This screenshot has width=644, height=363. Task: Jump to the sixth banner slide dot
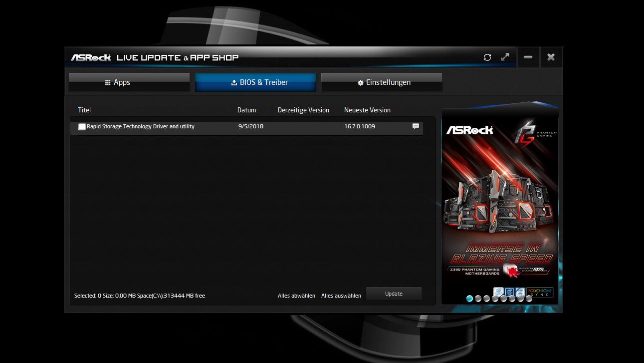pos(512,299)
